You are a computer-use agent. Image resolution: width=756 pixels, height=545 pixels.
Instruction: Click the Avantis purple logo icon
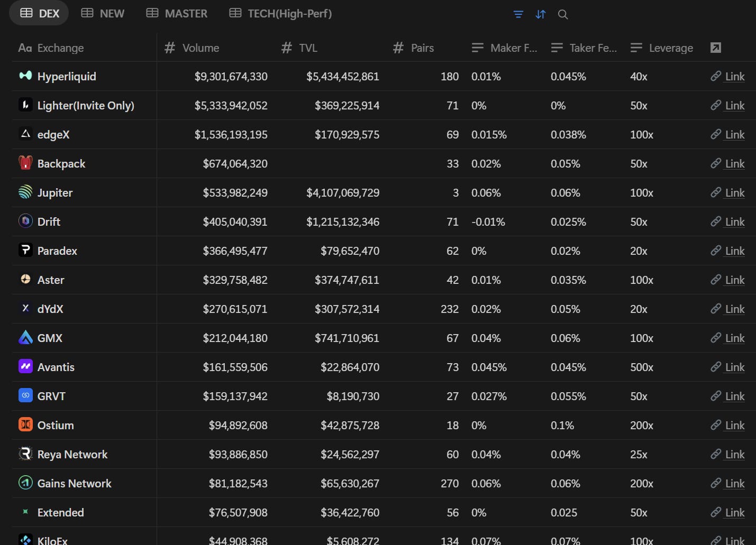tap(25, 366)
